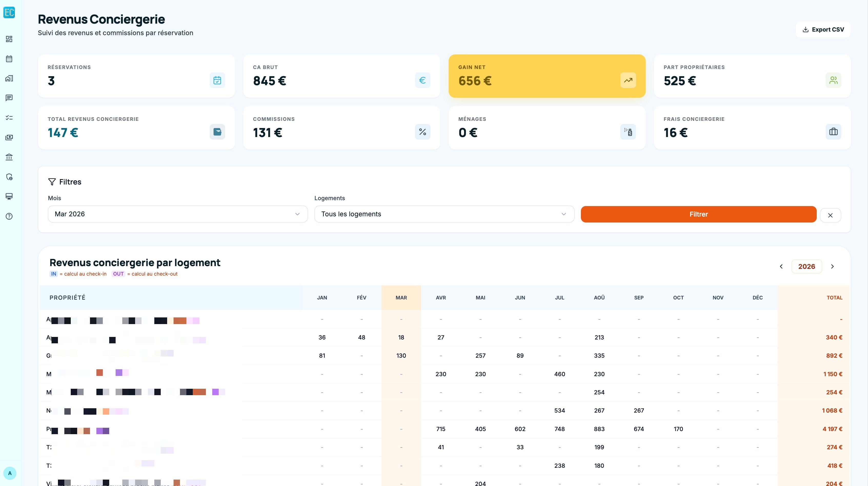Click the MAR column header

coord(401,297)
